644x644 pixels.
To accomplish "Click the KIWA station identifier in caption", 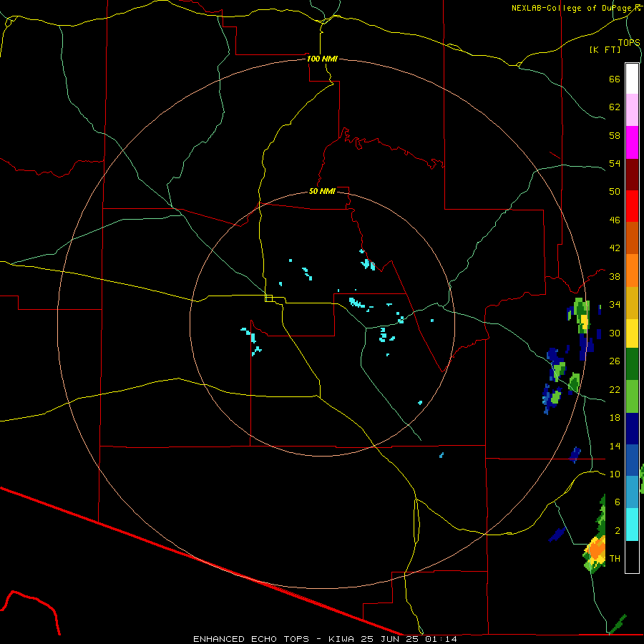I will click(x=342, y=639).
